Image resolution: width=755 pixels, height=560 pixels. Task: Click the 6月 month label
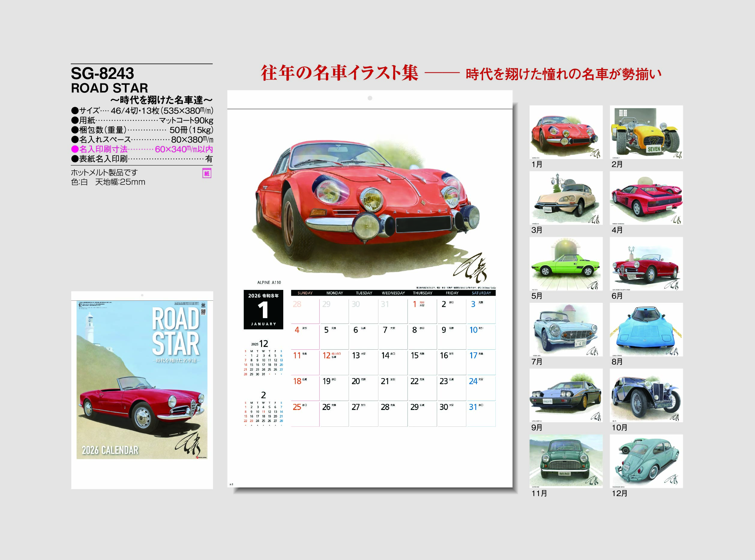click(x=617, y=296)
